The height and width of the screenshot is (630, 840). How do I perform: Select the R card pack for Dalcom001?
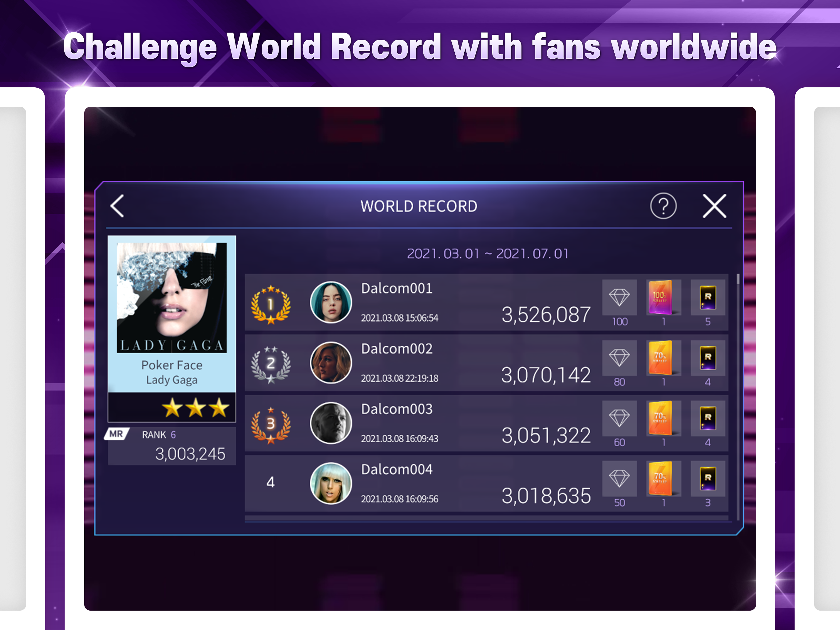point(707,297)
